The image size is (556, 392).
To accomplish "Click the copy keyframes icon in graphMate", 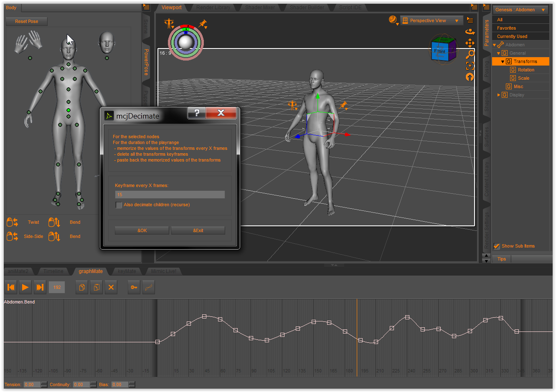I will (81, 287).
